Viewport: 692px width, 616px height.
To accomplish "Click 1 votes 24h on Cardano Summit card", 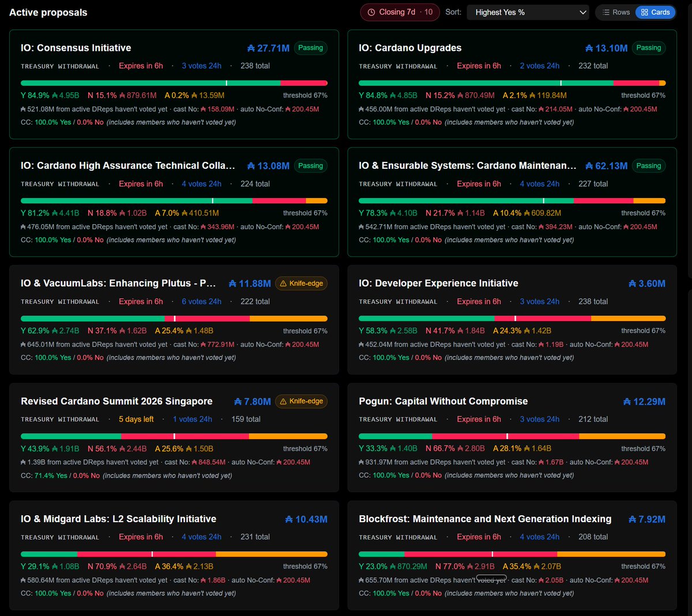I will 193,419.
